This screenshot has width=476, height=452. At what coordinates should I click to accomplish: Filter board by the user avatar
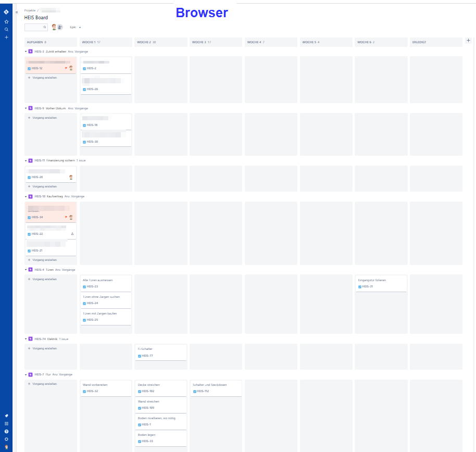pyautogui.click(x=54, y=27)
